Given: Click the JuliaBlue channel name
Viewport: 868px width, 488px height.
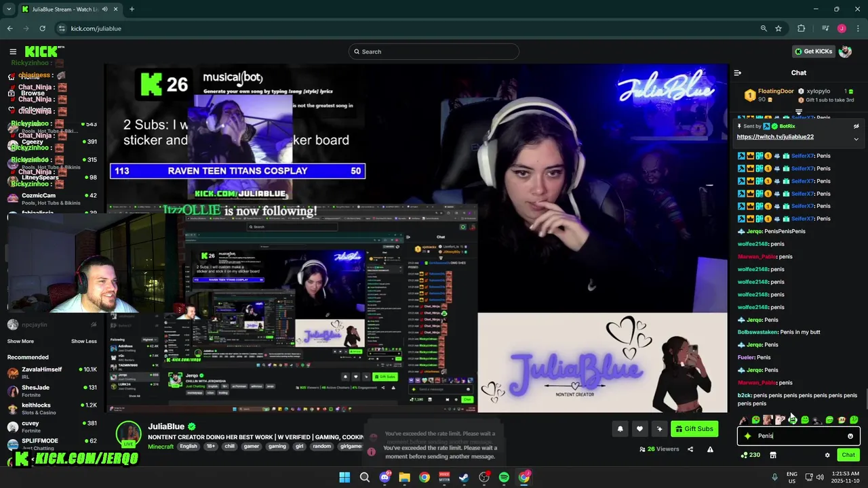Looking at the screenshot, I should coord(166,426).
